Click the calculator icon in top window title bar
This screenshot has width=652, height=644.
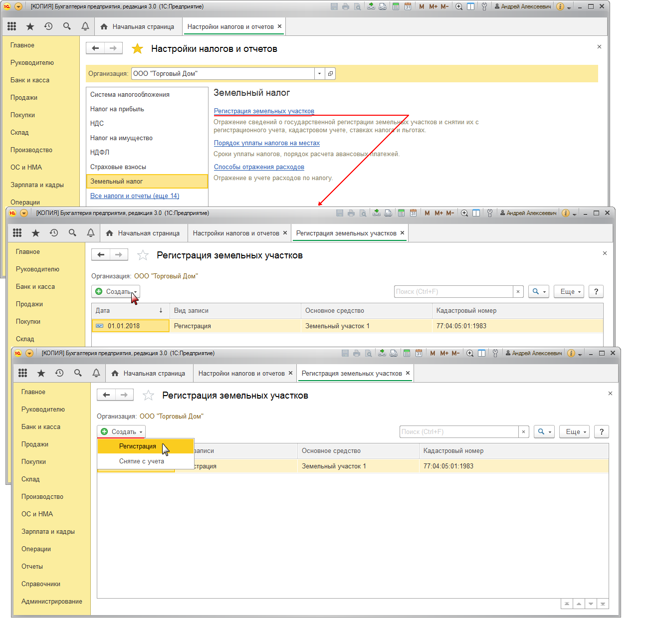396,6
